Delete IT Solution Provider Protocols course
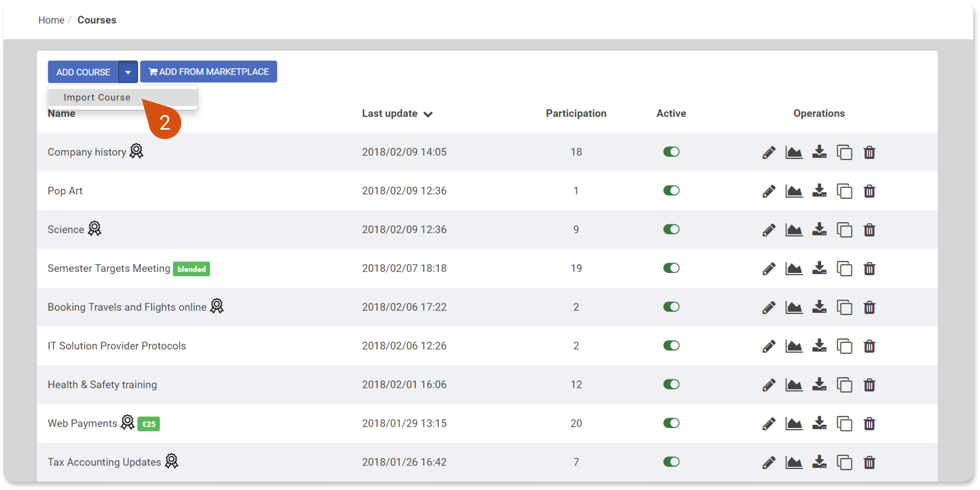This screenshot has height=490, width=980. [870, 346]
